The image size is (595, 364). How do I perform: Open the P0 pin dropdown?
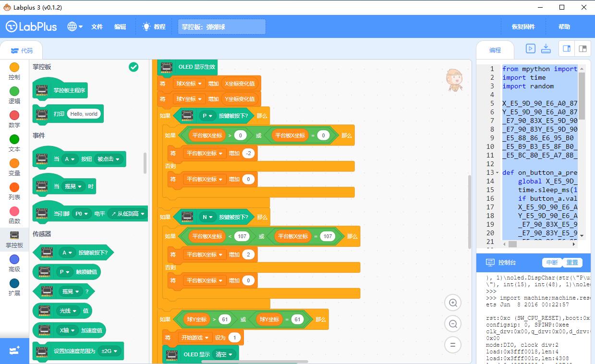tap(82, 214)
